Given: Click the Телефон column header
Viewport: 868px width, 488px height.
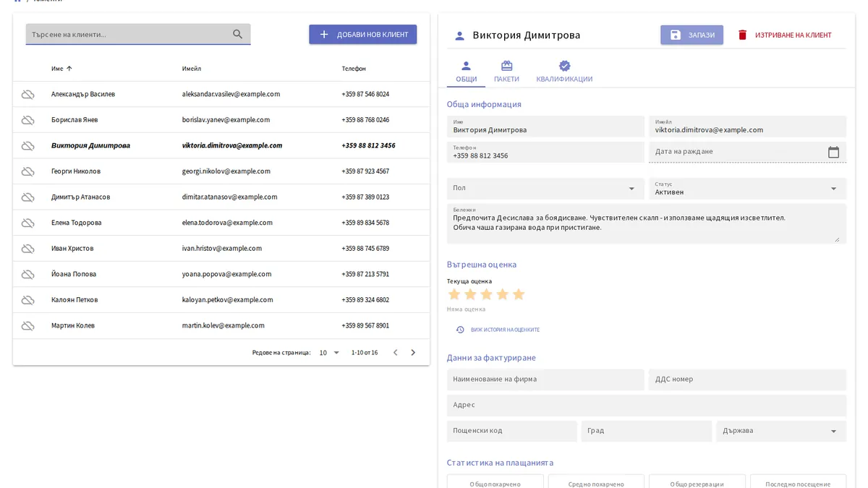Looking at the screenshot, I should click(x=354, y=69).
